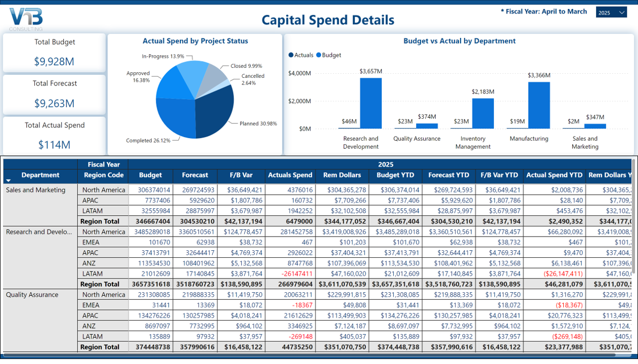Sort by the F/B Var column header
The image size is (638, 364).
241,175
